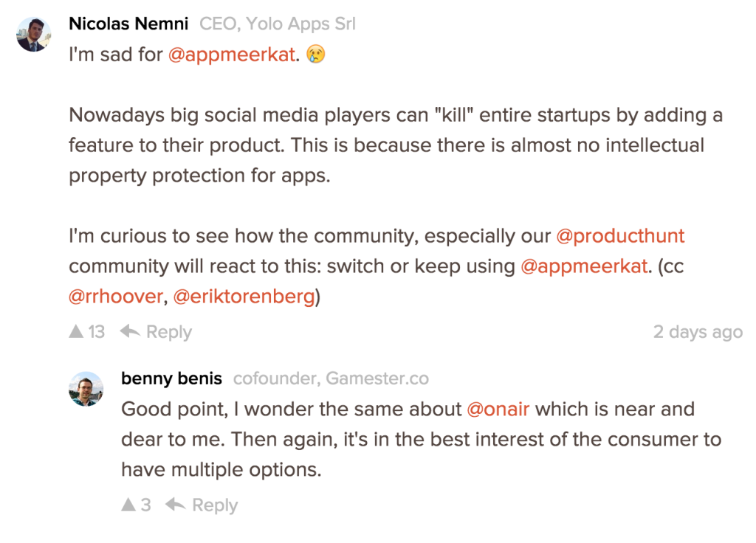Select the upvote count 13
The image size is (756, 543).
(95, 331)
